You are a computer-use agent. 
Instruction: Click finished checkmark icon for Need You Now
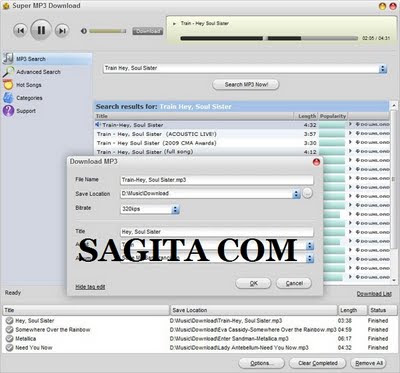(x=9, y=348)
